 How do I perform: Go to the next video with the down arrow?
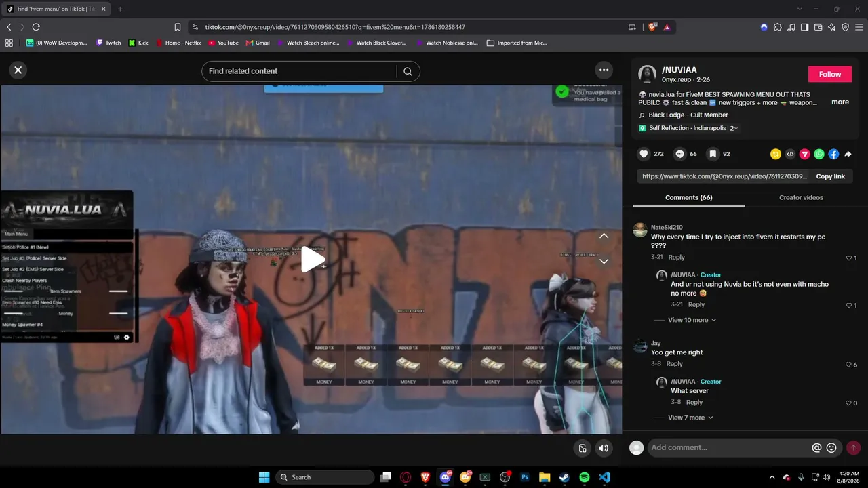pyautogui.click(x=604, y=261)
